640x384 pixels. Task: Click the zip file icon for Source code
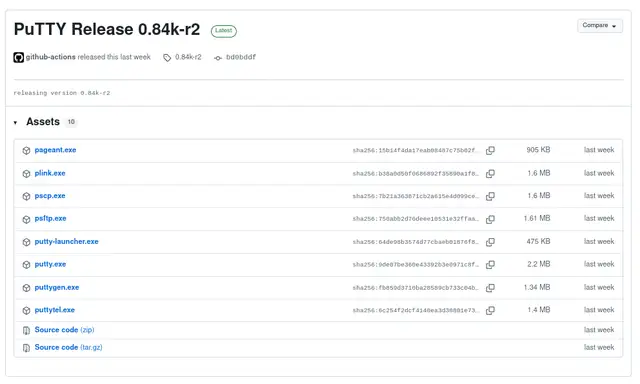click(x=27, y=331)
